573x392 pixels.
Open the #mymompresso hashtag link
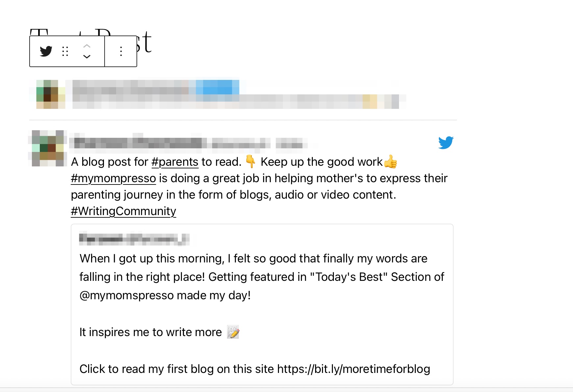point(113,178)
